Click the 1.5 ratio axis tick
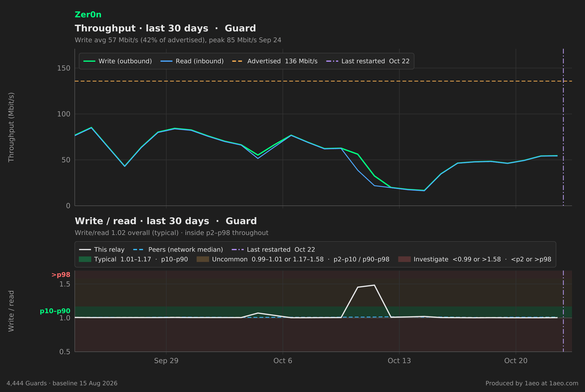Screen dimensions: 585x392 click(65, 284)
